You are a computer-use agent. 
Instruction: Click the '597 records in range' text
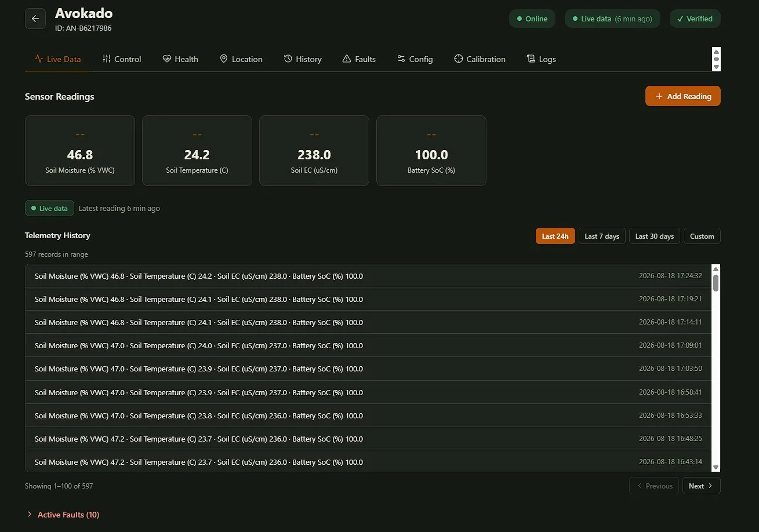tap(56, 254)
